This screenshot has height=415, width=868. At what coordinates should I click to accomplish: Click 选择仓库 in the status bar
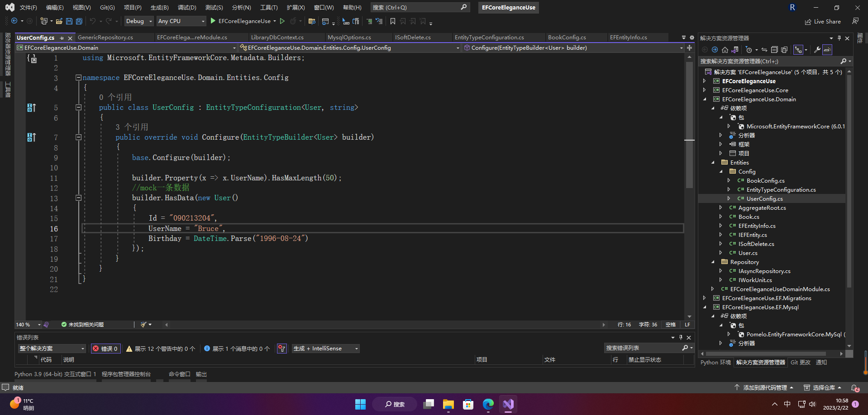click(x=822, y=387)
